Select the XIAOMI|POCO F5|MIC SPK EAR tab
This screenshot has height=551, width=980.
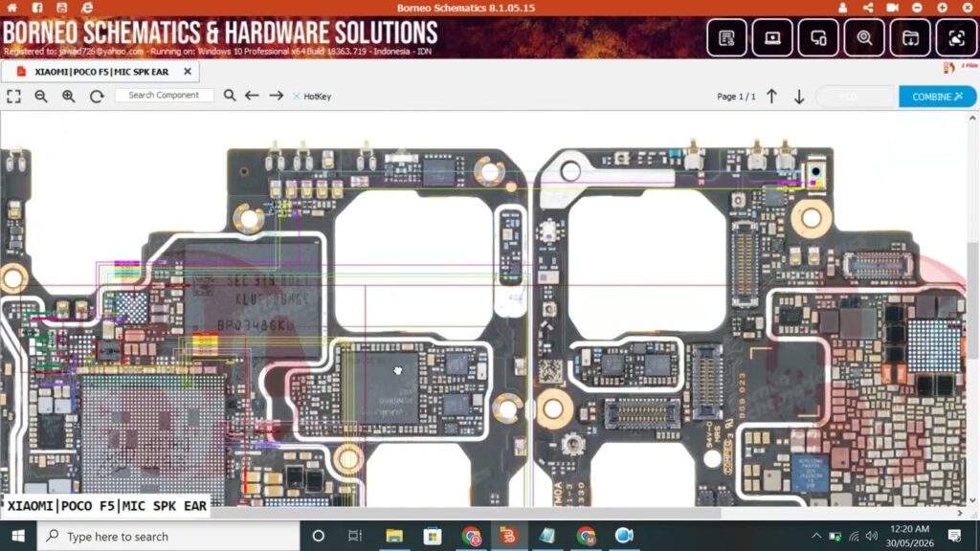click(x=101, y=72)
